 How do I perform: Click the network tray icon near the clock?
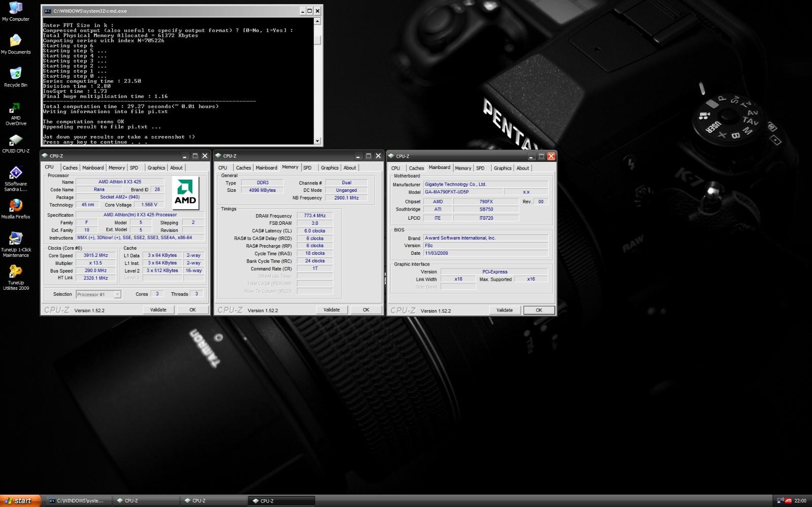click(x=781, y=500)
